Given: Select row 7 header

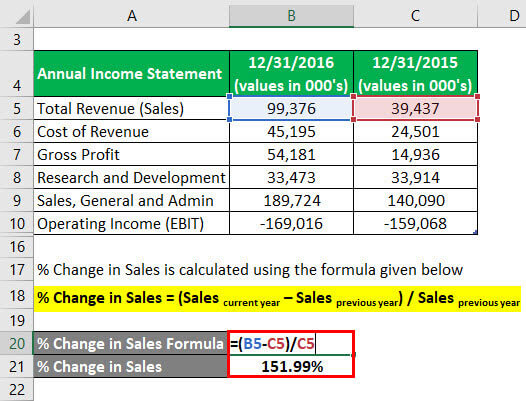Looking at the screenshot, I should click(x=17, y=155).
